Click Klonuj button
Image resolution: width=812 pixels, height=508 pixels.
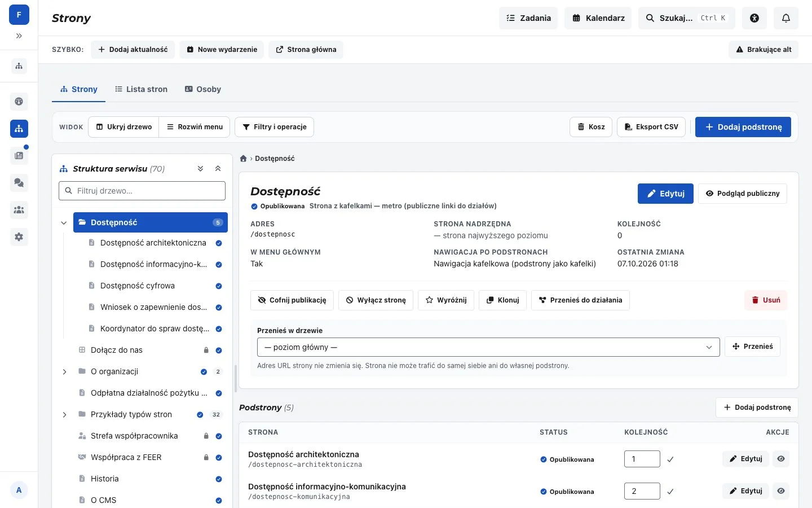point(502,300)
